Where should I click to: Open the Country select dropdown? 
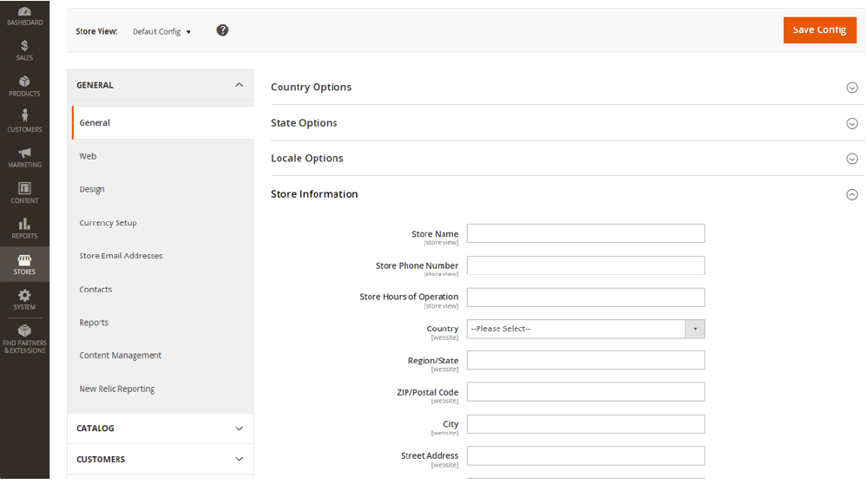pos(585,329)
